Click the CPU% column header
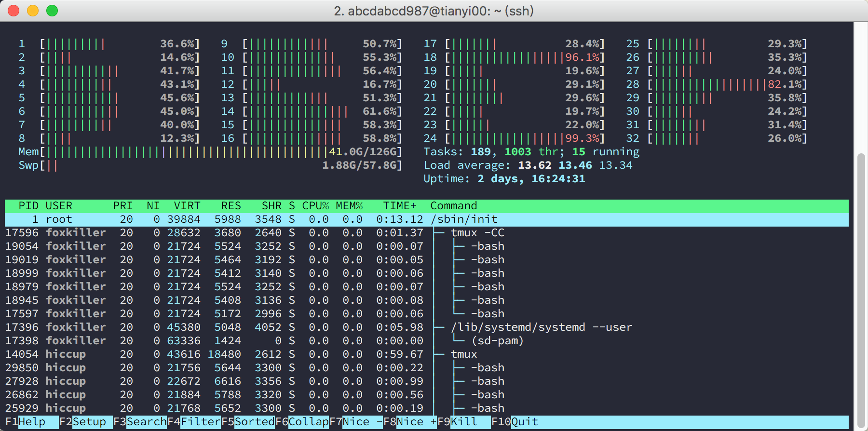Image resolution: width=868 pixels, height=431 pixels. tap(315, 206)
